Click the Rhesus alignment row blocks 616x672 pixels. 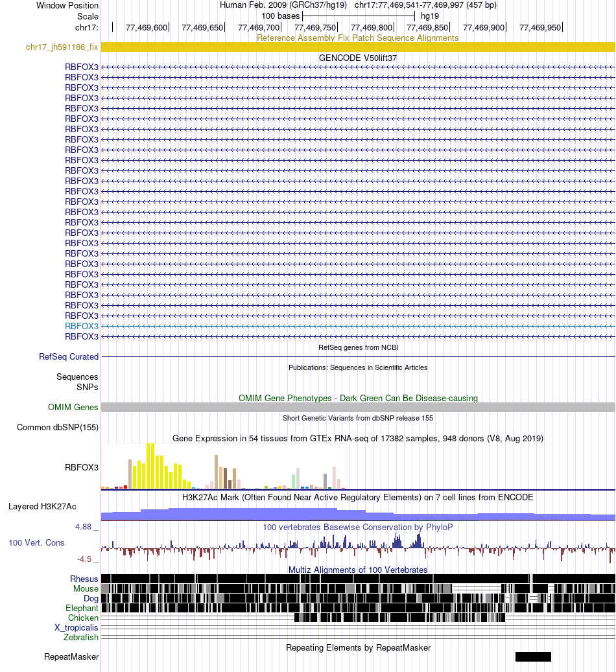tap(358, 579)
